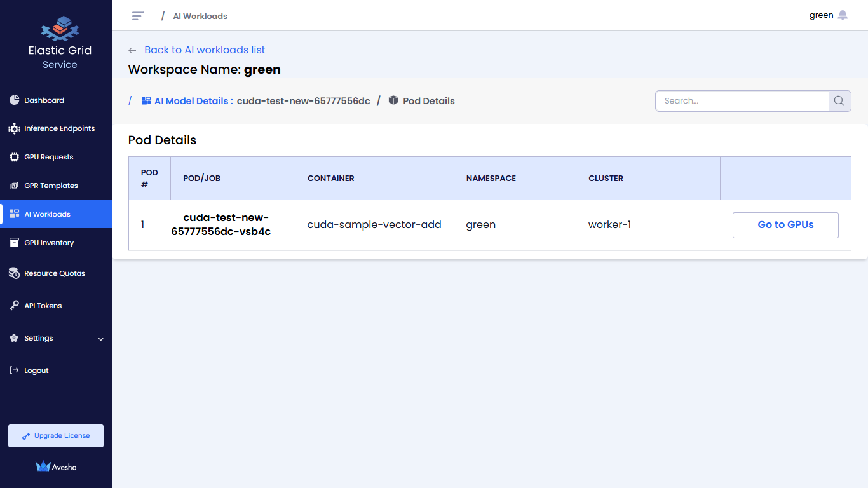The height and width of the screenshot is (488, 868).
Task: Toggle the sidebar collapse hamburger icon
Action: coord(138,16)
